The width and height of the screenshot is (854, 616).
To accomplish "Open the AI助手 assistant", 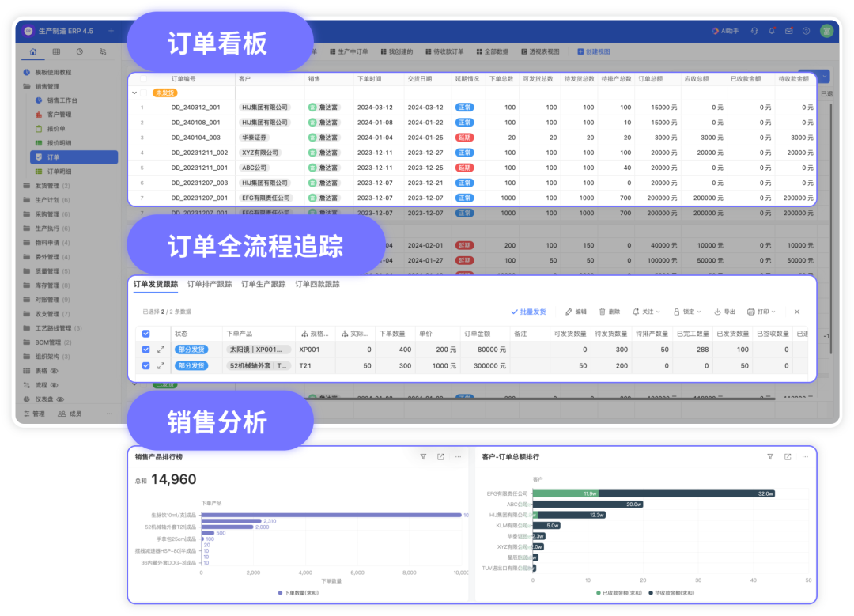I will pos(725,31).
